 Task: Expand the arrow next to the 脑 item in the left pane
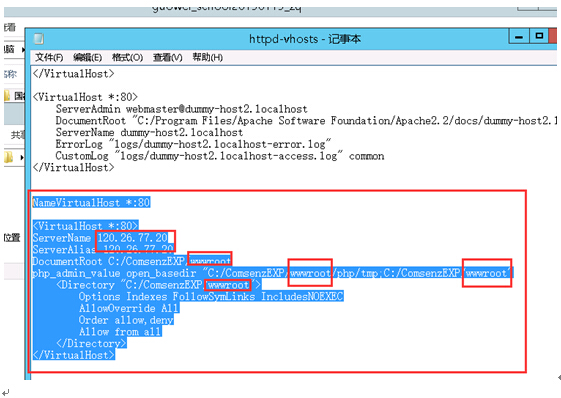point(23,49)
